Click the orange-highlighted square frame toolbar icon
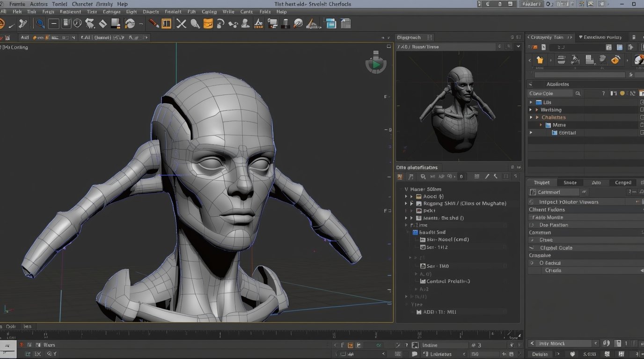The image size is (644, 359). click(166, 23)
